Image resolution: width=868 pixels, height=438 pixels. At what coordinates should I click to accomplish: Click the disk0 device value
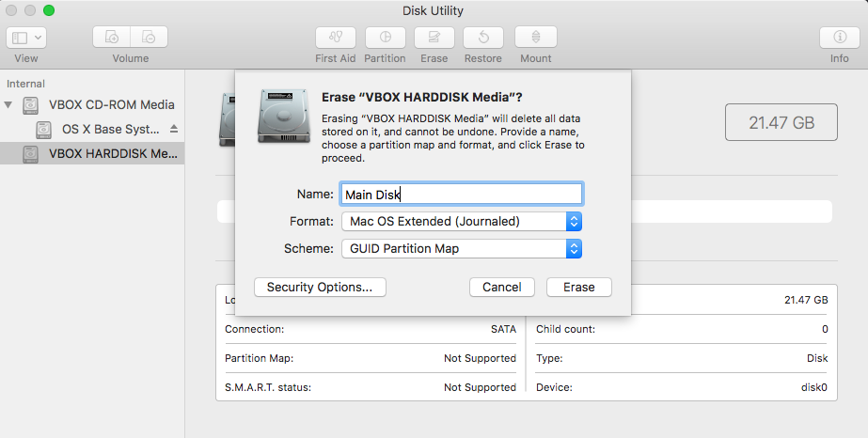point(814,387)
